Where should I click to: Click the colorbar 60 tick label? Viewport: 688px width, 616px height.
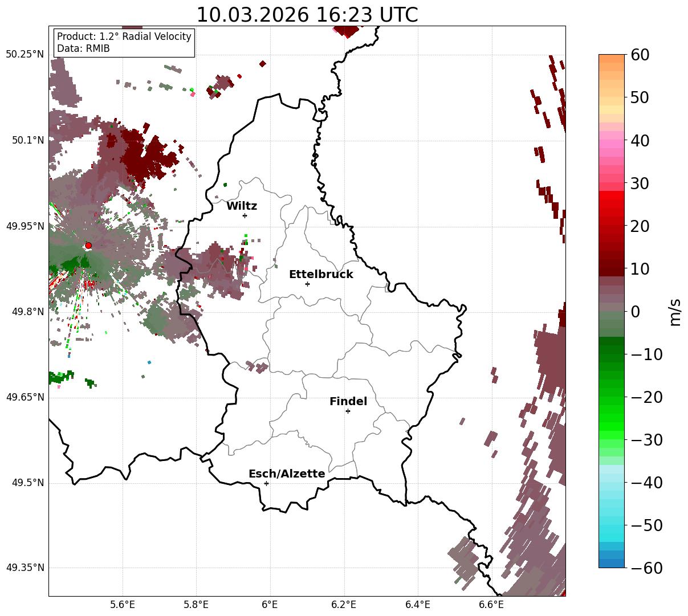pos(639,55)
